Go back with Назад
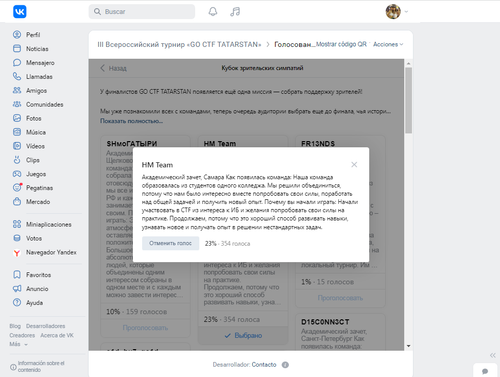The height and width of the screenshot is (377, 500). tap(113, 68)
